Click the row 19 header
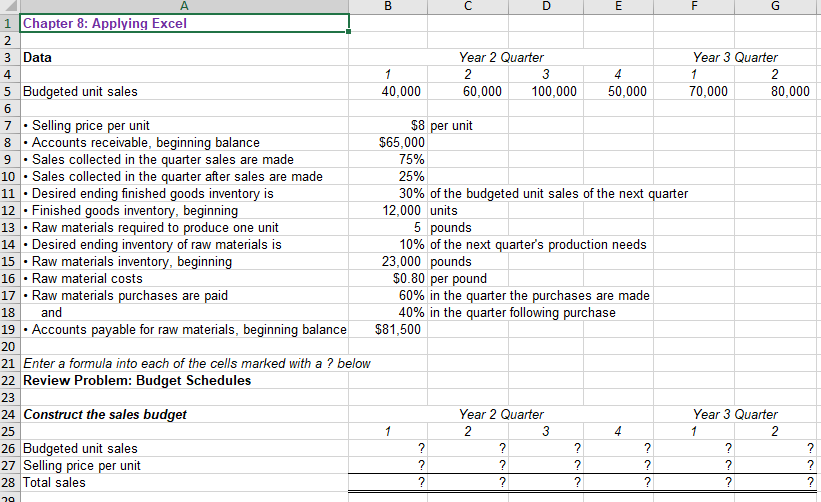The height and width of the screenshot is (502, 821). coord(9,330)
